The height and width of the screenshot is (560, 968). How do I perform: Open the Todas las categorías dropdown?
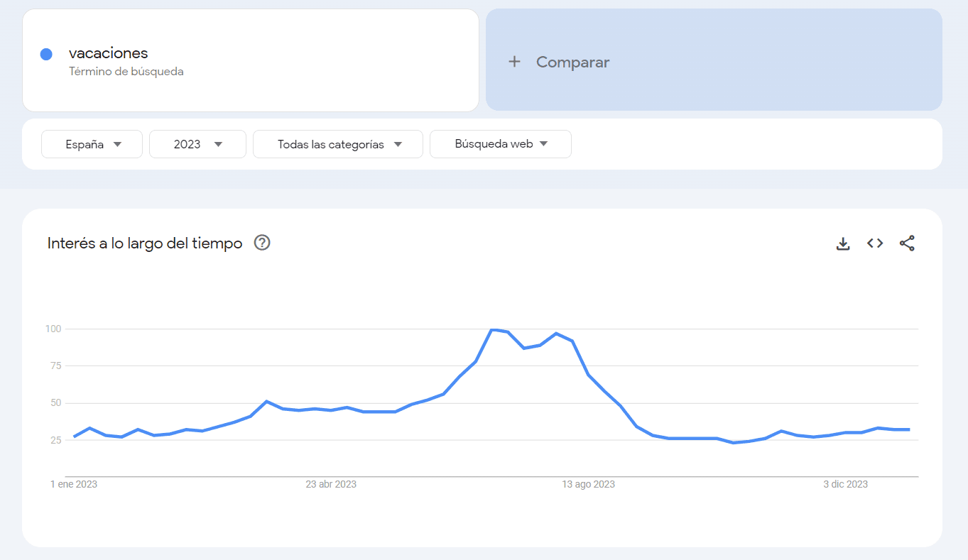pyautogui.click(x=337, y=143)
